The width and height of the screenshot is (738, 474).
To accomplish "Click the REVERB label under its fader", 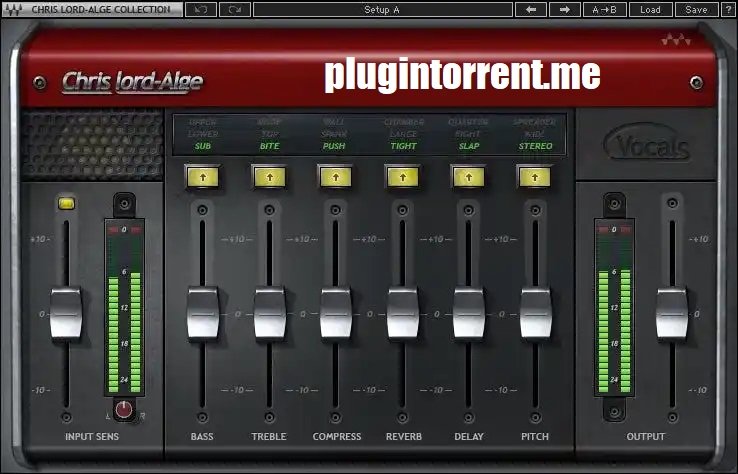I will tap(404, 436).
